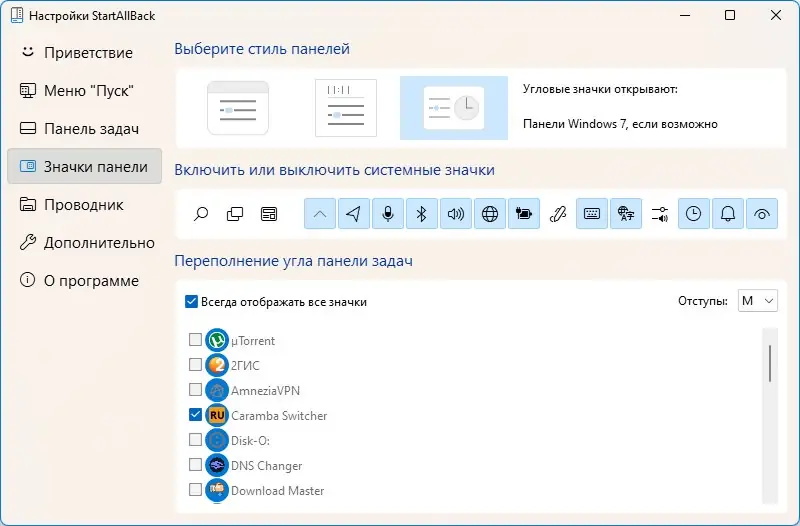Toggle the network globe system icon

point(490,214)
